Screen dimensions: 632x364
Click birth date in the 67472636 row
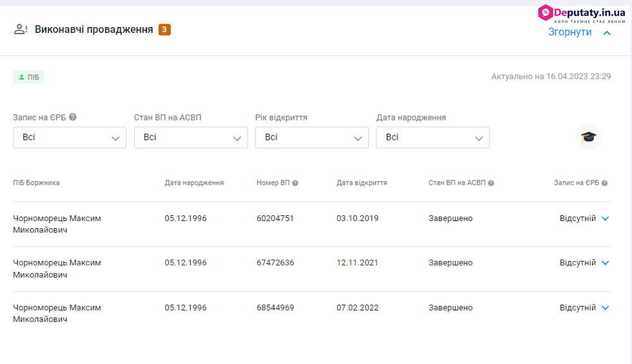186,263
